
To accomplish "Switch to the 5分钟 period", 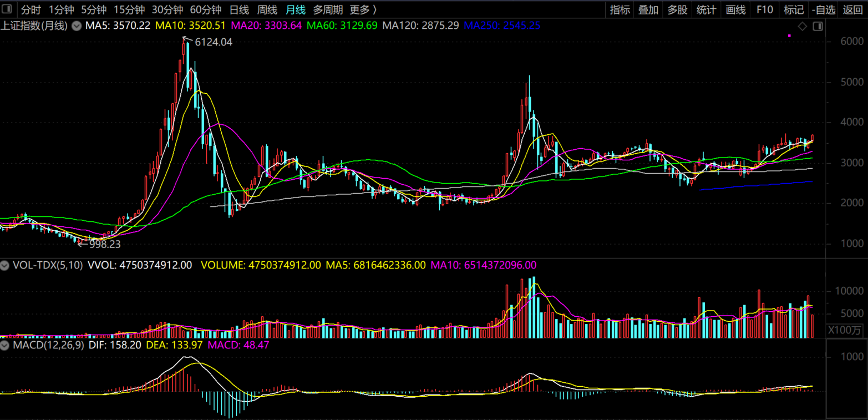I will [x=94, y=9].
